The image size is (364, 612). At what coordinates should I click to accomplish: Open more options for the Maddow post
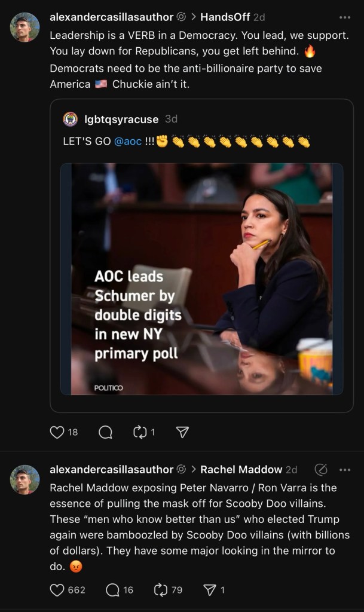pos(345,469)
